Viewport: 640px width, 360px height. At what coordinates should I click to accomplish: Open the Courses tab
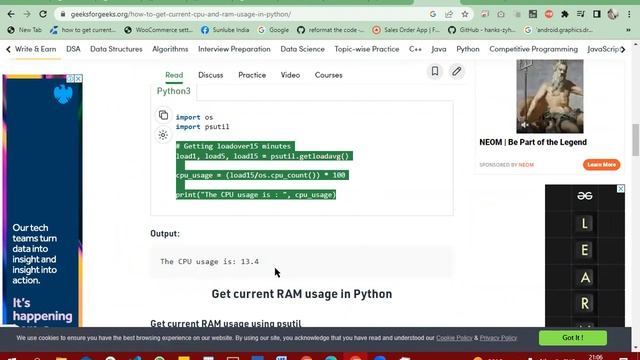pyautogui.click(x=329, y=75)
